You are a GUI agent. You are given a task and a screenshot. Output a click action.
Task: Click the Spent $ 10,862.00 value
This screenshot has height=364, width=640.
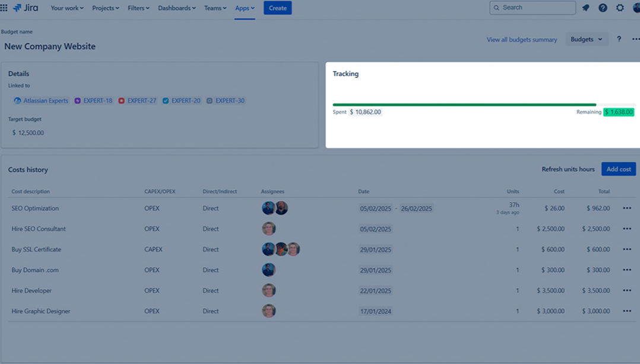click(365, 112)
